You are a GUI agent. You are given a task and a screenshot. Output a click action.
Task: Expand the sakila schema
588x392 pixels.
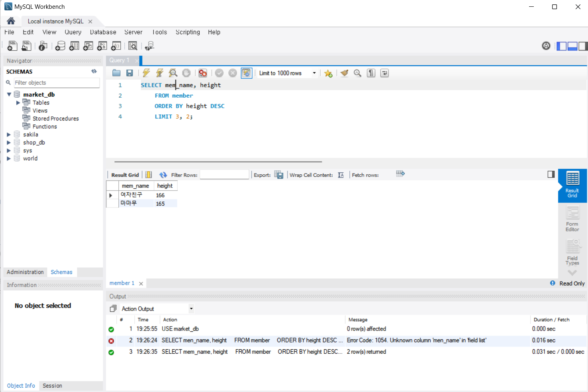pos(9,134)
